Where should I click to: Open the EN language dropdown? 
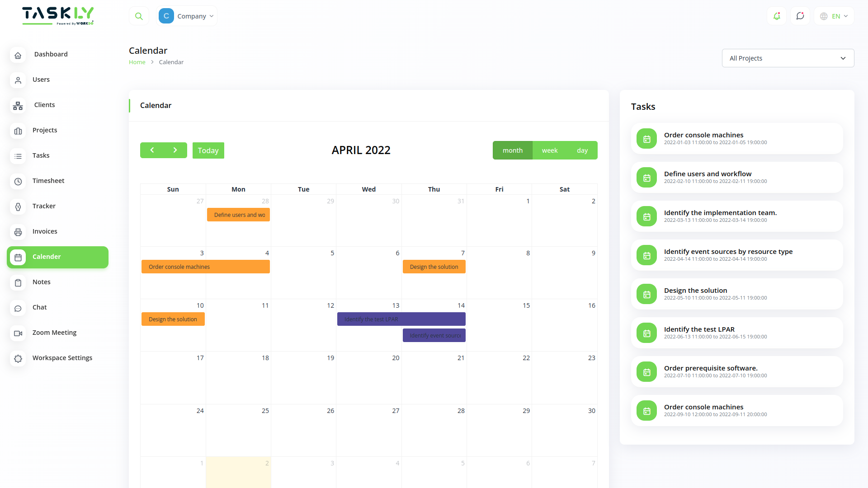click(x=834, y=16)
